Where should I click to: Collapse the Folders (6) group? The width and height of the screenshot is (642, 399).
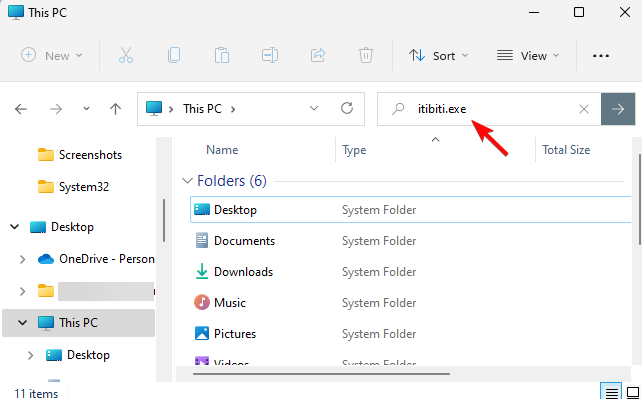point(187,180)
